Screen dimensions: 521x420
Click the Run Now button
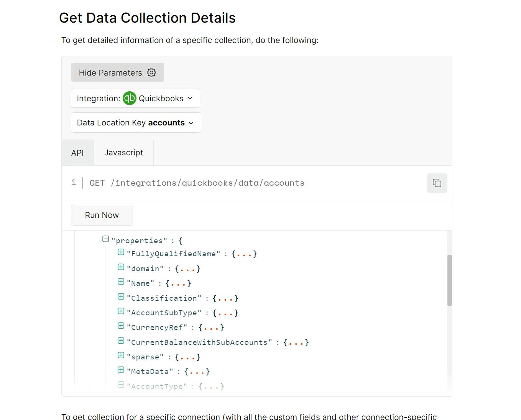[x=102, y=215]
